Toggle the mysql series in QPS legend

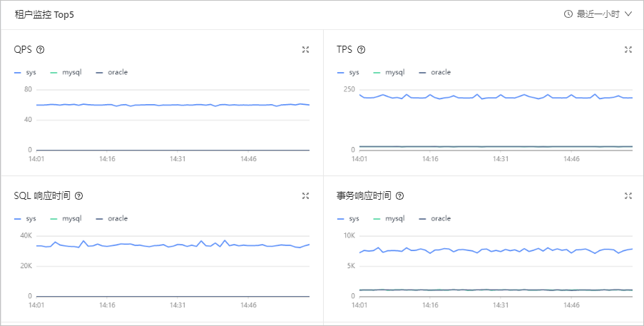pyautogui.click(x=66, y=72)
